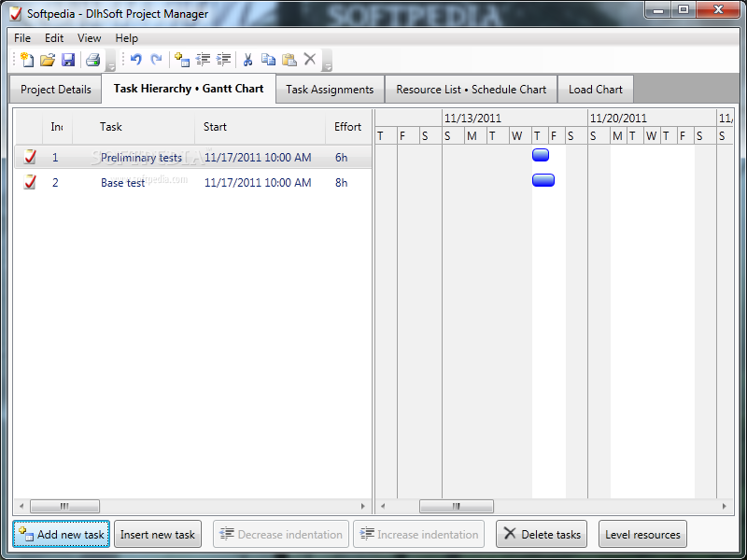Click the 8h effort cell
Screen dimensions: 747x560
(341, 183)
